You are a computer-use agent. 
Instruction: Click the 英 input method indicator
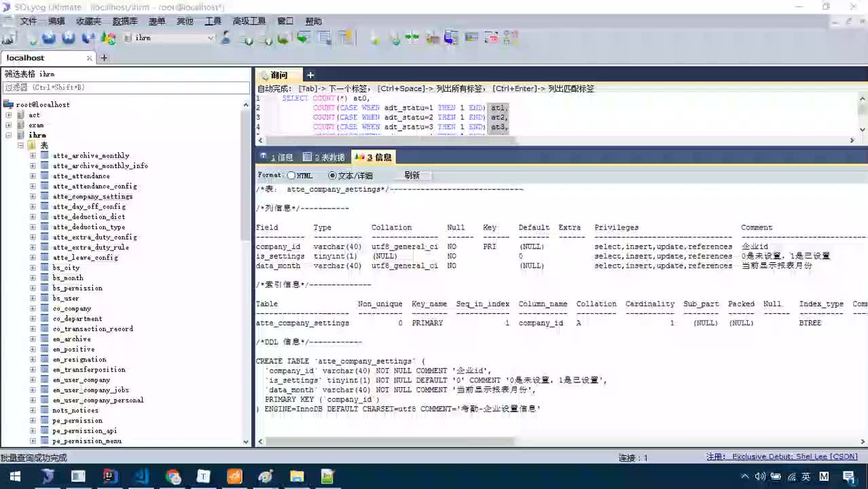(x=806, y=477)
